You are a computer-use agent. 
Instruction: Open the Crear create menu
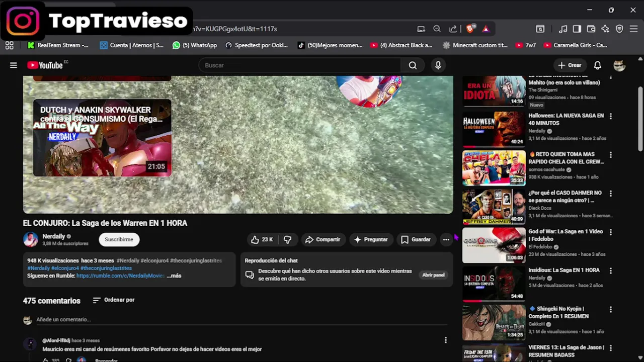[570, 65]
